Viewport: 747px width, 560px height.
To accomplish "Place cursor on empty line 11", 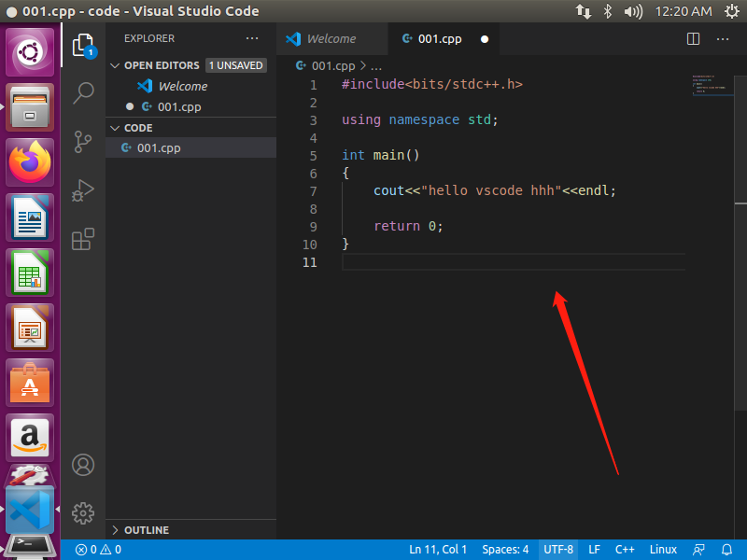I will coord(513,262).
